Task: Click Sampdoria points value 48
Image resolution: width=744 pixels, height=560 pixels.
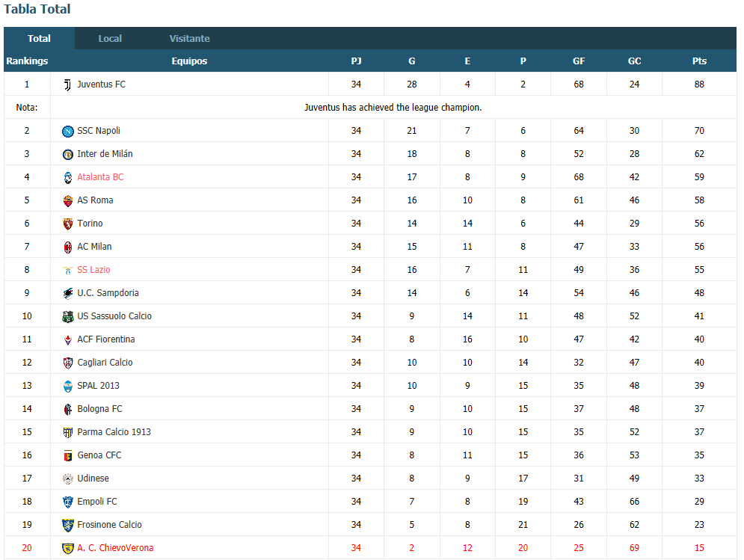Action: point(699,293)
